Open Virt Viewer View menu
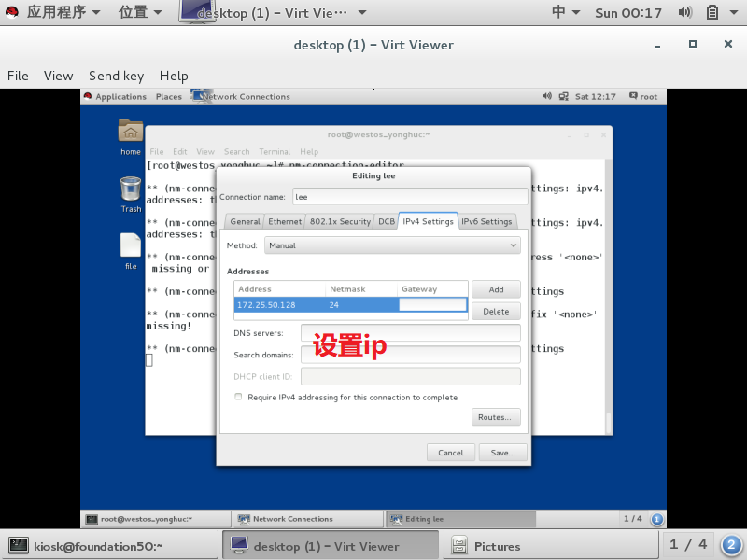The image size is (747, 560). [59, 76]
